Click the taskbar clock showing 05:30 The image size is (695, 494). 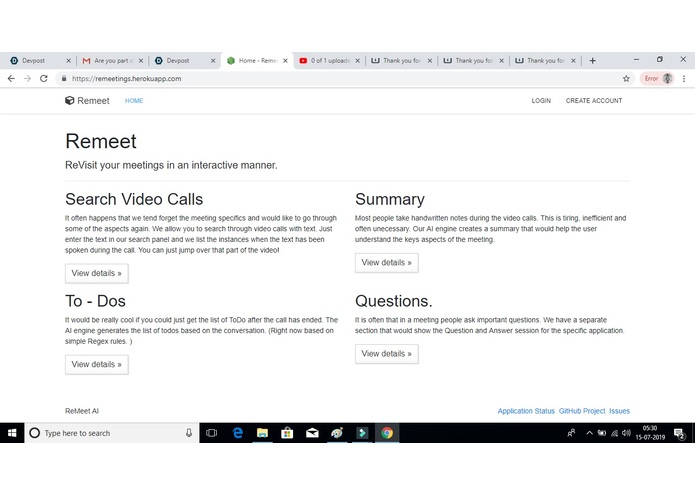pos(650,433)
